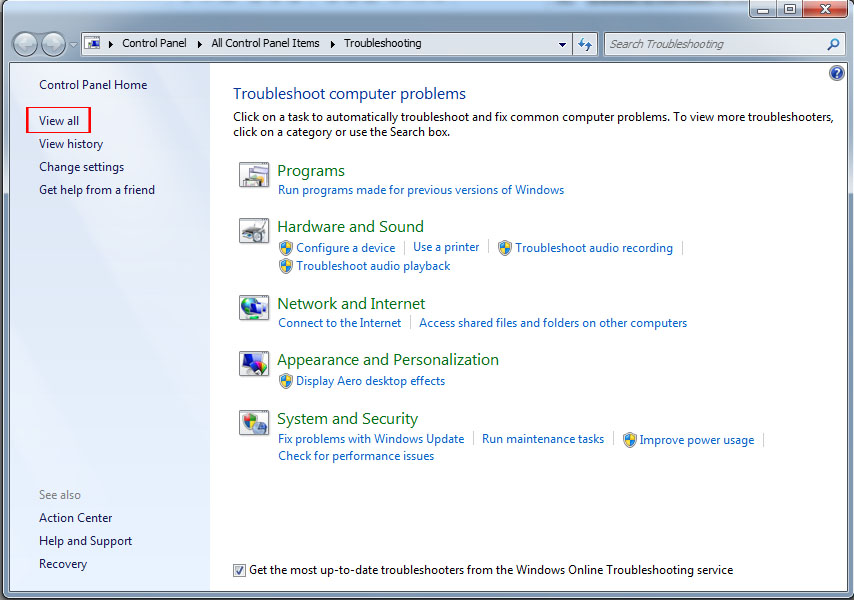Open address bar history dropdown
Viewport: 854px width, 600px height.
pos(562,45)
